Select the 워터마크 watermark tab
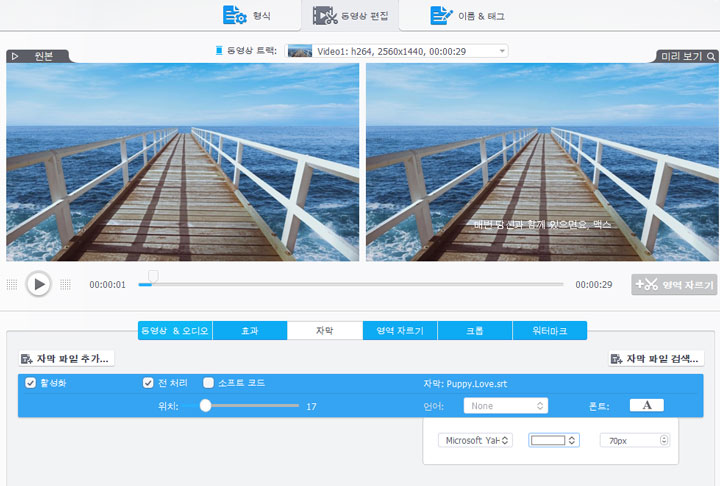This screenshot has height=486, width=720. (550, 330)
